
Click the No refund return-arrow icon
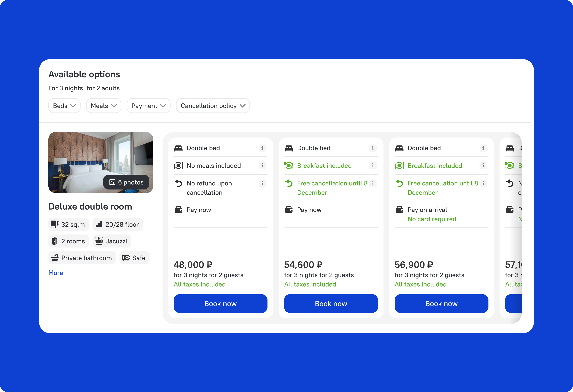point(179,183)
